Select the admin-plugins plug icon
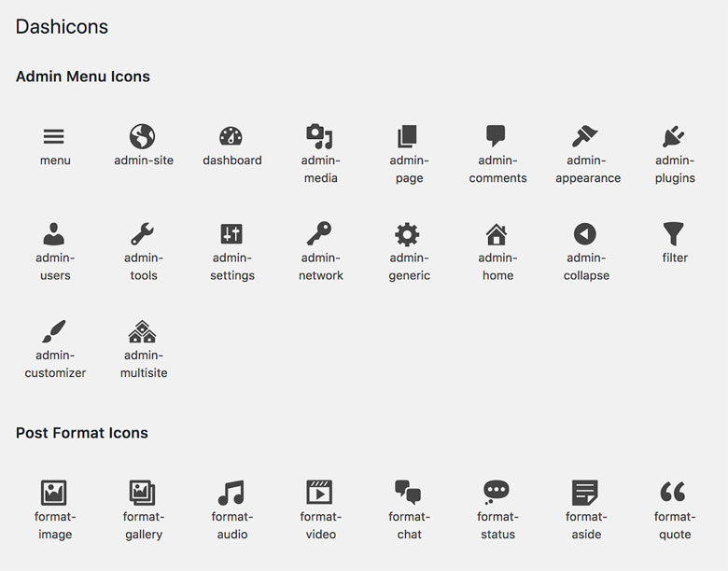Image resolution: width=728 pixels, height=571 pixels. point(674,136)
